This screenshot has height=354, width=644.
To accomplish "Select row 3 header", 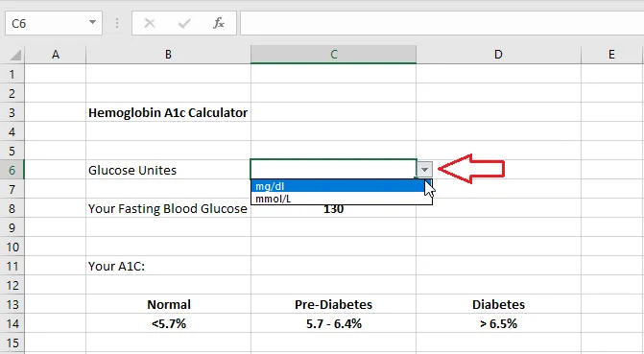I will pos(12,112).
